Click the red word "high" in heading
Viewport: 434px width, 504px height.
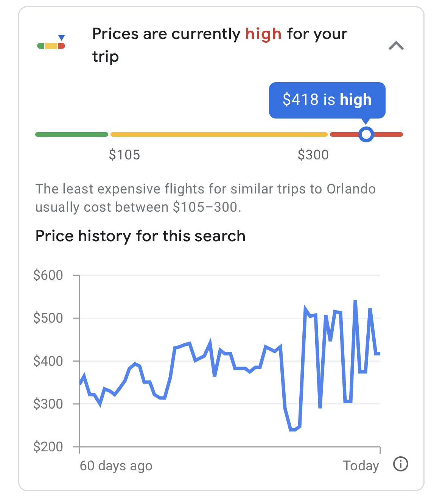tap(263, 34)
